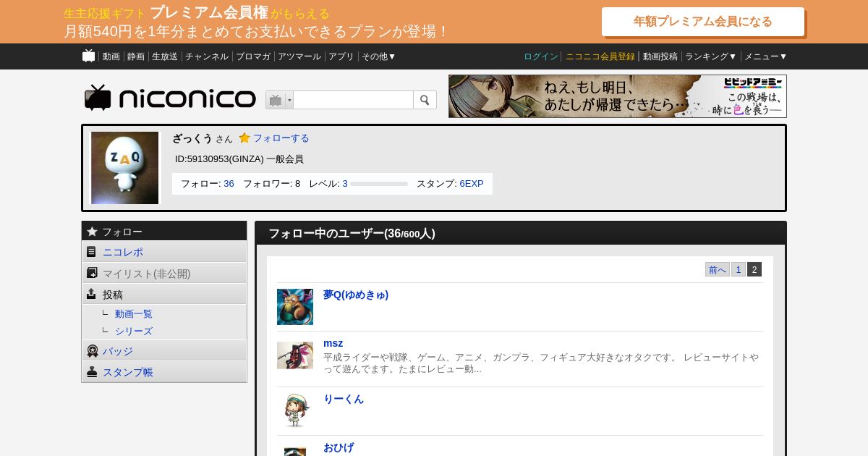The width and height of the screenshot is (868, 456).
Task: Click プレミアム会員権 promo banner text
Action: tap(209, 13)
